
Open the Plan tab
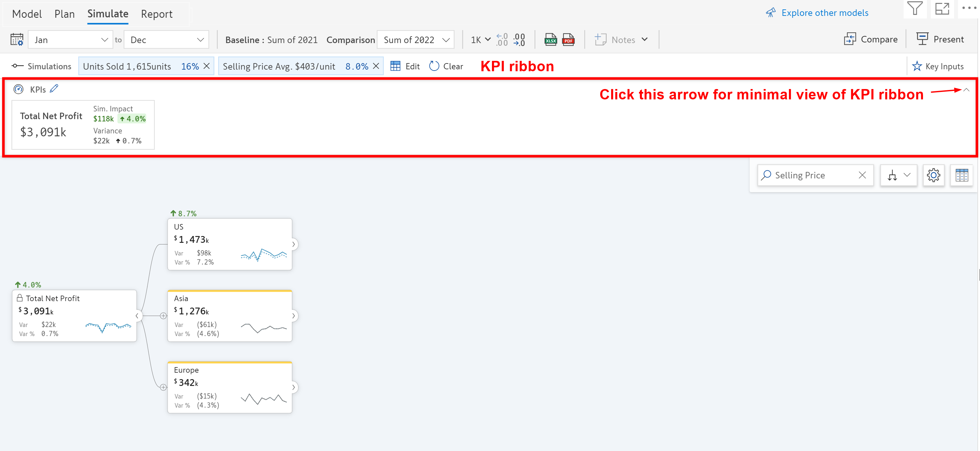click(x=64, y=14)
